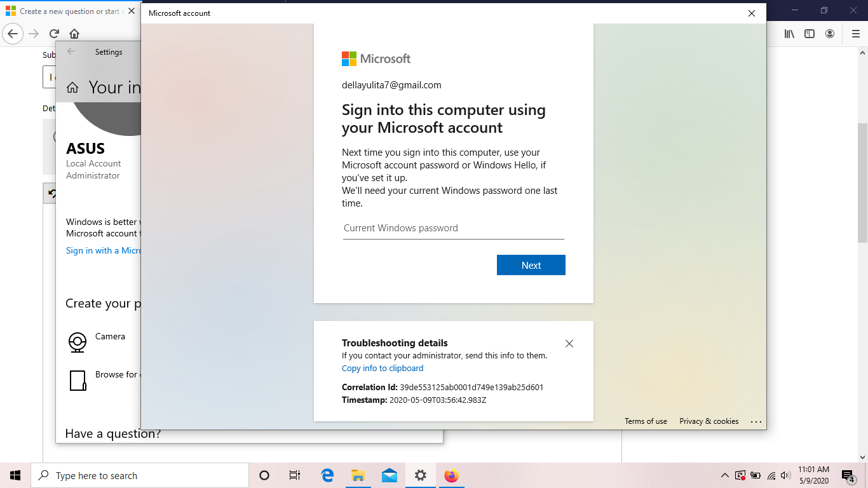Image resolution: width=868 pixels, height=488 pixels.
Task: Open the Privacy & cookies link
Action: point(709,421)
